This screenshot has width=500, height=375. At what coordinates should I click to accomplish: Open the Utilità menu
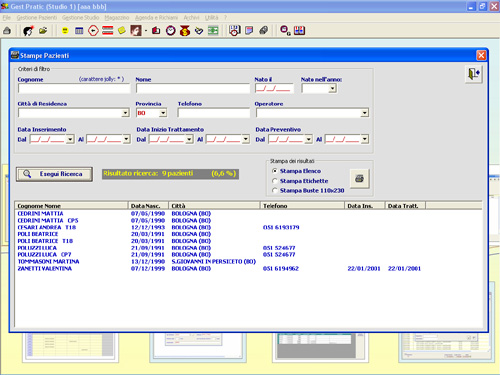(x=211, y=17)
